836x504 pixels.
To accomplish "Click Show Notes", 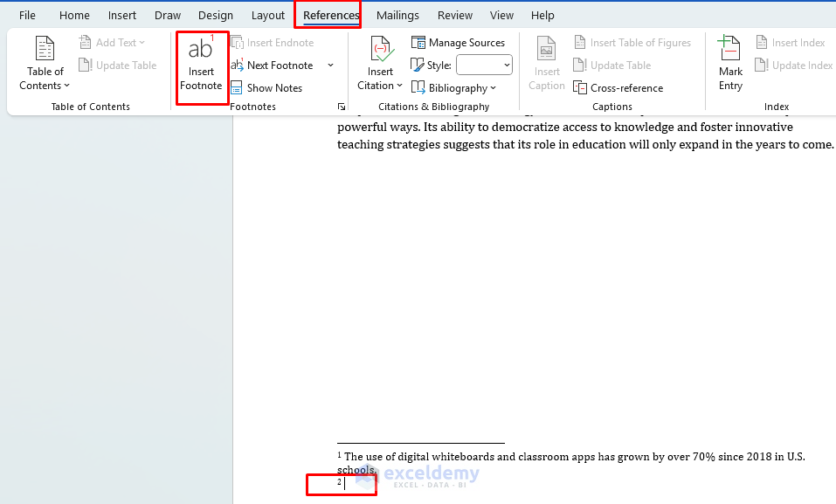I will [x=267, y=88].
